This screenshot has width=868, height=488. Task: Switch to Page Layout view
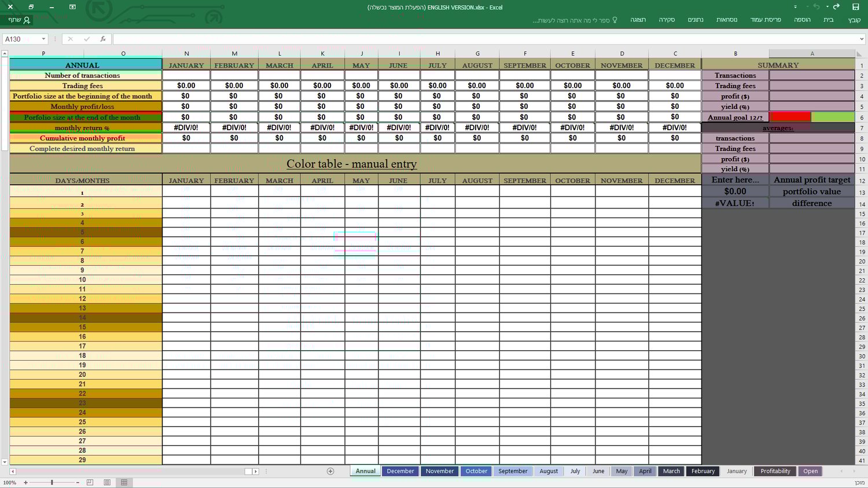point(107,482)
